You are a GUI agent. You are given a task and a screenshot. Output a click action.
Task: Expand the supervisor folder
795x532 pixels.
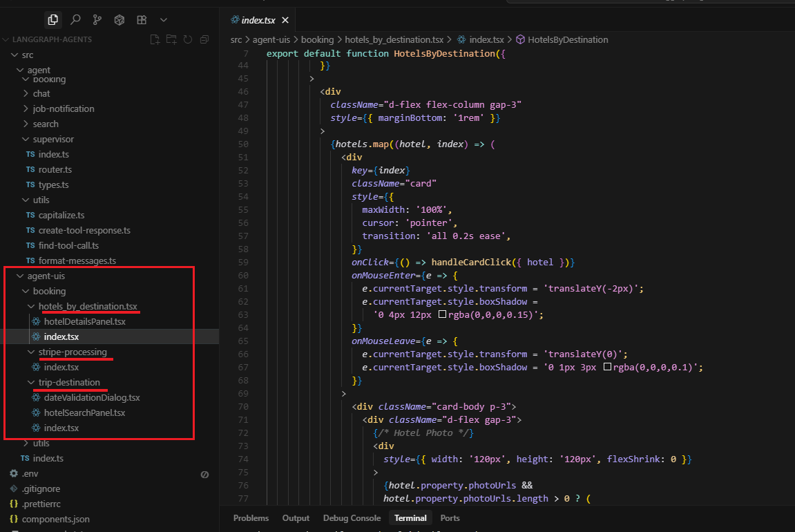[x=52, y=139]
